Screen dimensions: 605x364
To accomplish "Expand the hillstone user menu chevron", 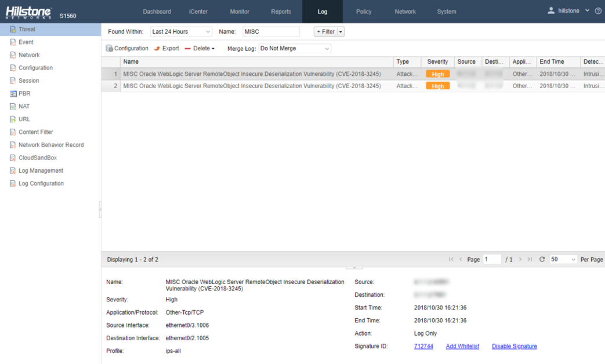I will click(587, 11).
